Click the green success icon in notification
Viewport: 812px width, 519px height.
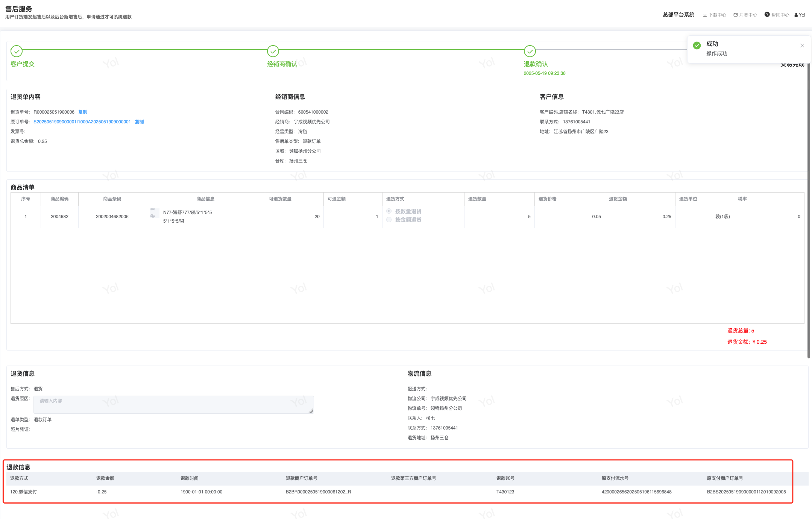[697, 46]
